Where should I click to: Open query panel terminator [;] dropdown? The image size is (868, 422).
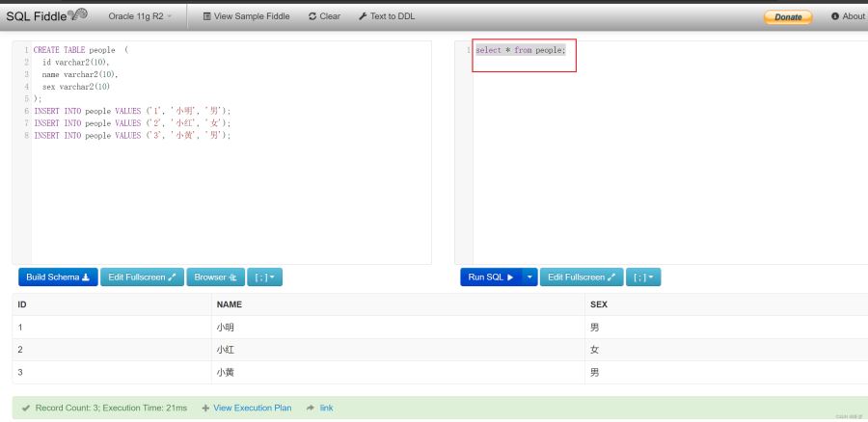643,277
